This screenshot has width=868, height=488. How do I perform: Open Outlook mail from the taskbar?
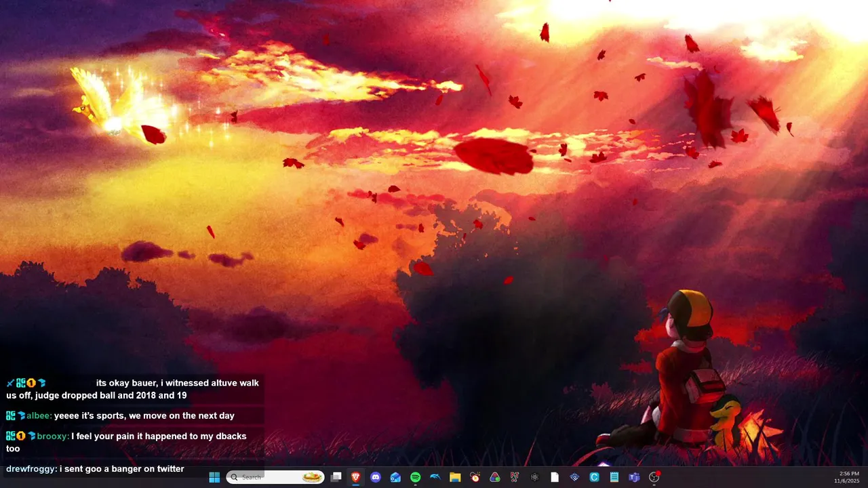pyautogui.click(x=395, y=477)
